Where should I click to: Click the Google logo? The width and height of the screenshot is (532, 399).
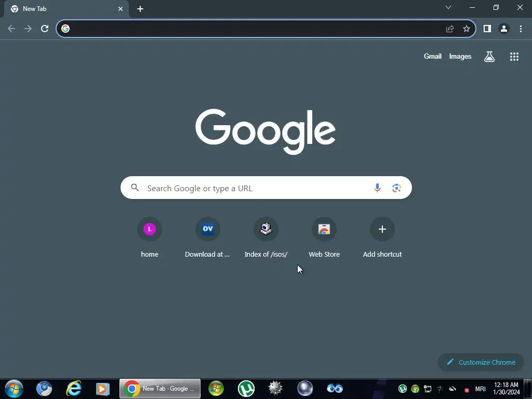265,131
